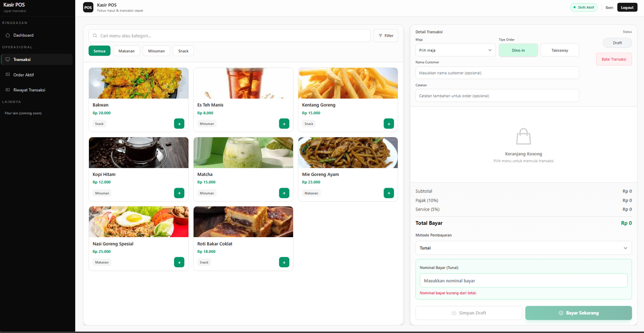Click the Mie Goreng Ayam thumbnail
The height and width of the screenshot is (333, 644).
(x=348, y=153)
